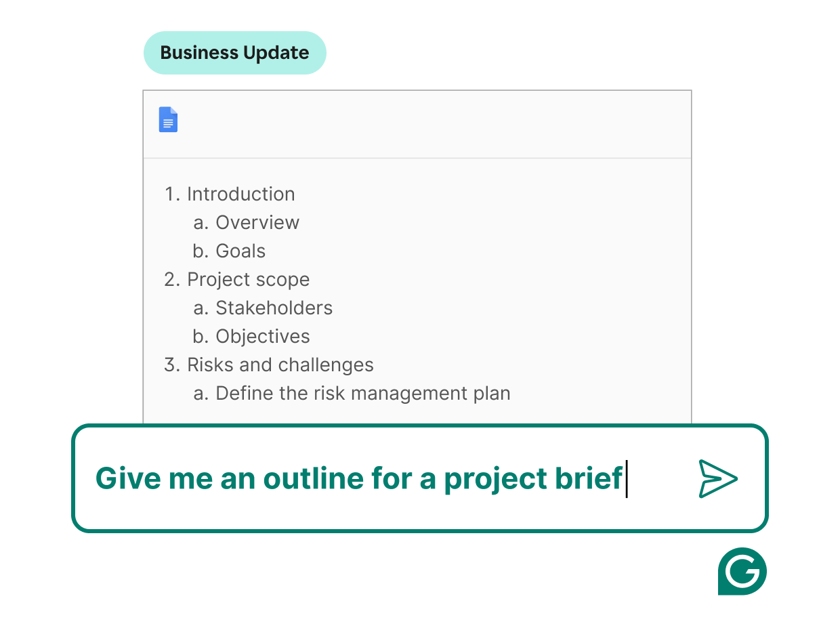Click the send arrow to submit prompt

point(717,479)
